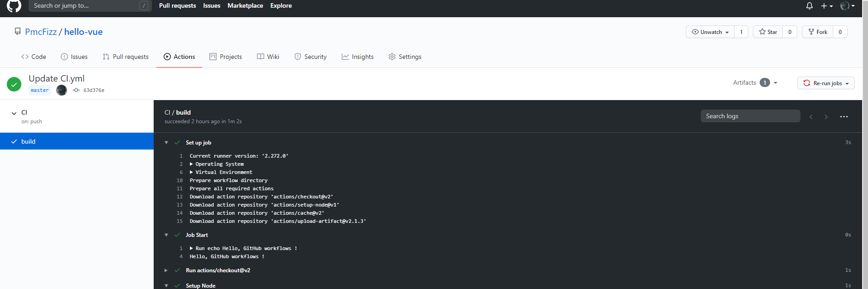Image resolution: width=868 pixels, height=289 pixels.
Task: View the watchers count of 1
Action: [x=741, y=32]
